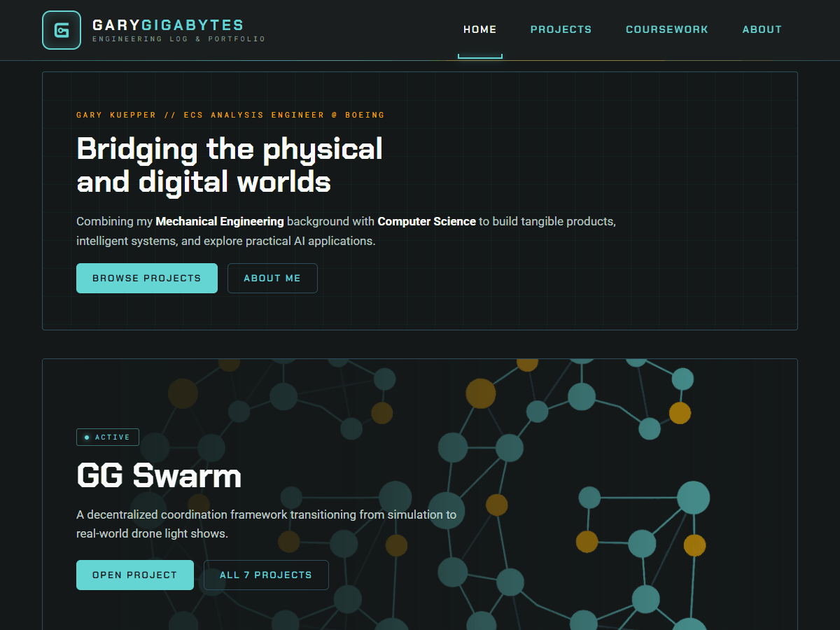
Task: Click the Active status badge
Action: point(108,437)
